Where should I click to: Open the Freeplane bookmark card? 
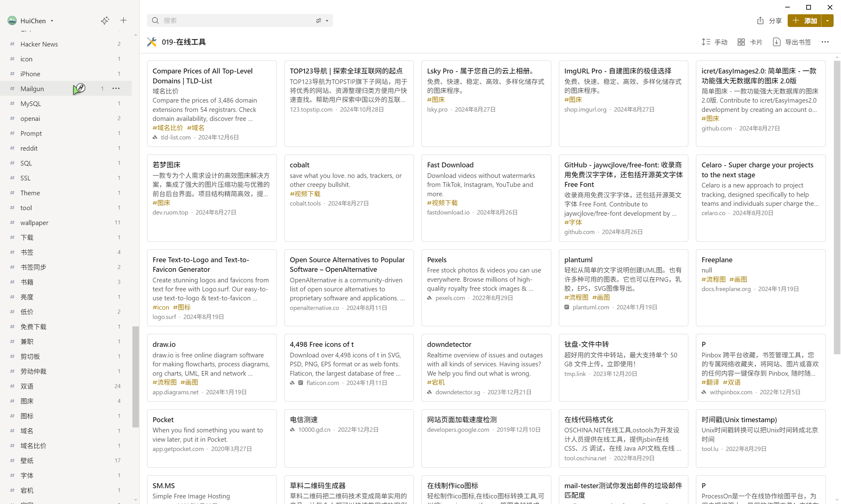(760, 288)
